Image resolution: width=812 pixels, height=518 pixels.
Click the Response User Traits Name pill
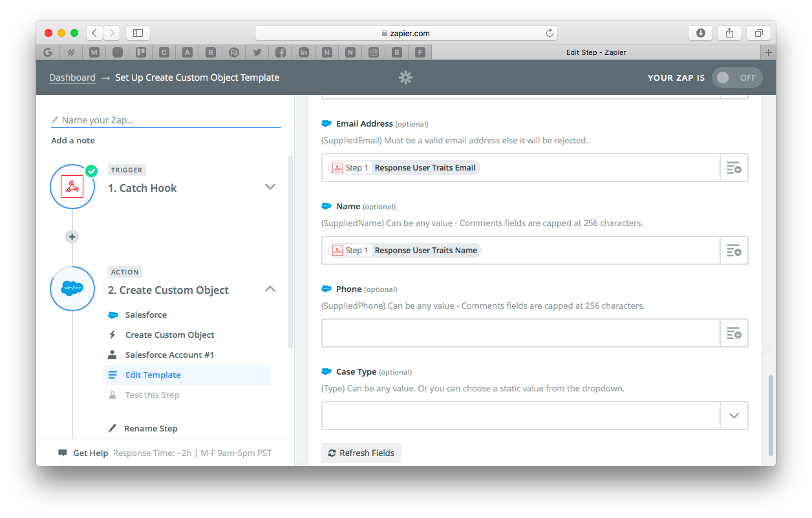tap(405, 251)
